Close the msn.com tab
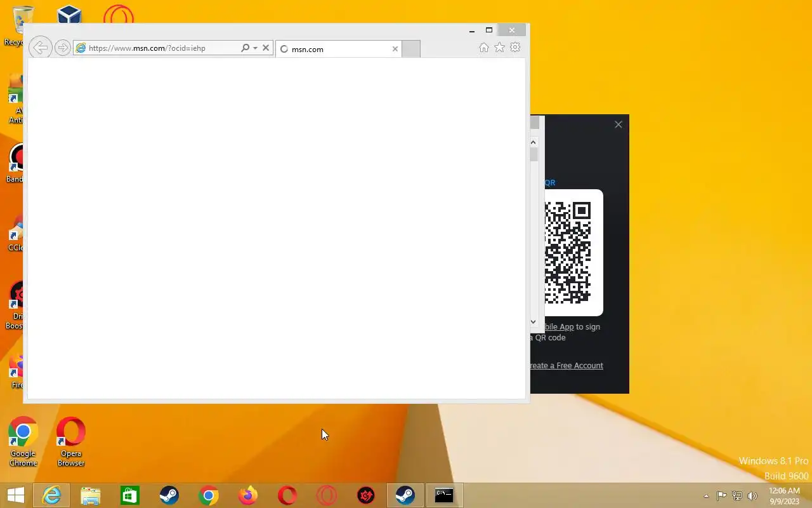This screenshot has height=508, width=812. click(395, 49)
